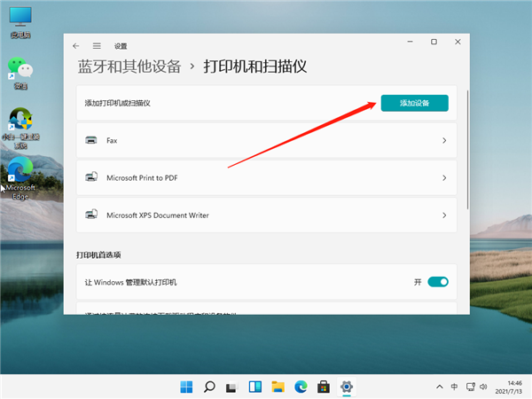Open the Windows Start menu
Screen dimensions: 532x399
[187, 387]
